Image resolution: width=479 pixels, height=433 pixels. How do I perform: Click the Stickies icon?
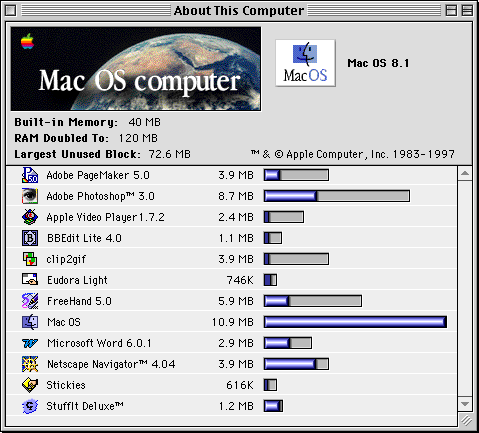click(x=30, y=385)
